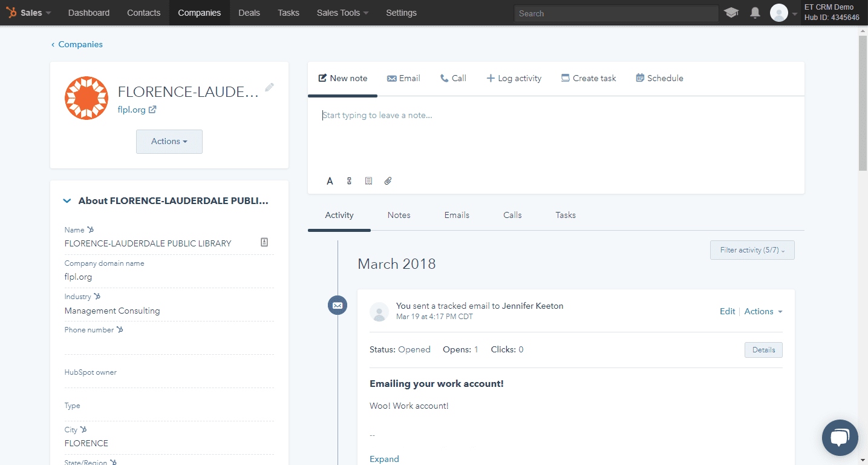Switch to the Call tab
This screenshot has height=465, width=868.
click(453, 78)
